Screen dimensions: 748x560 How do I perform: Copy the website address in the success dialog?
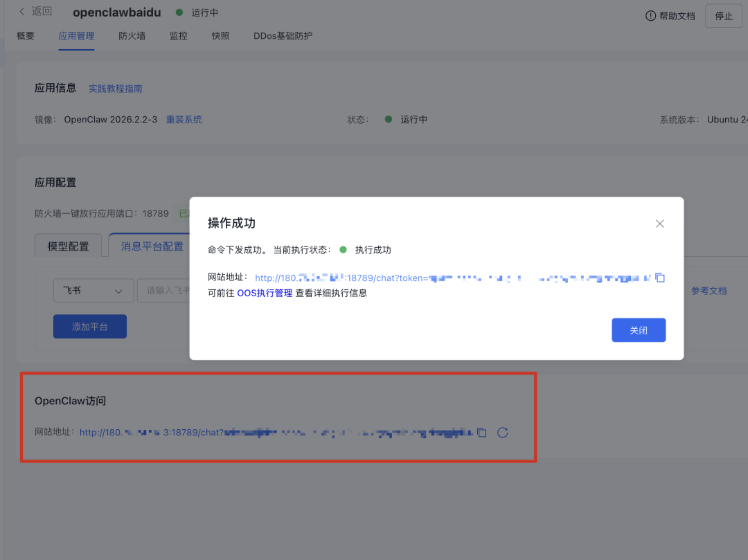[659, 277]
